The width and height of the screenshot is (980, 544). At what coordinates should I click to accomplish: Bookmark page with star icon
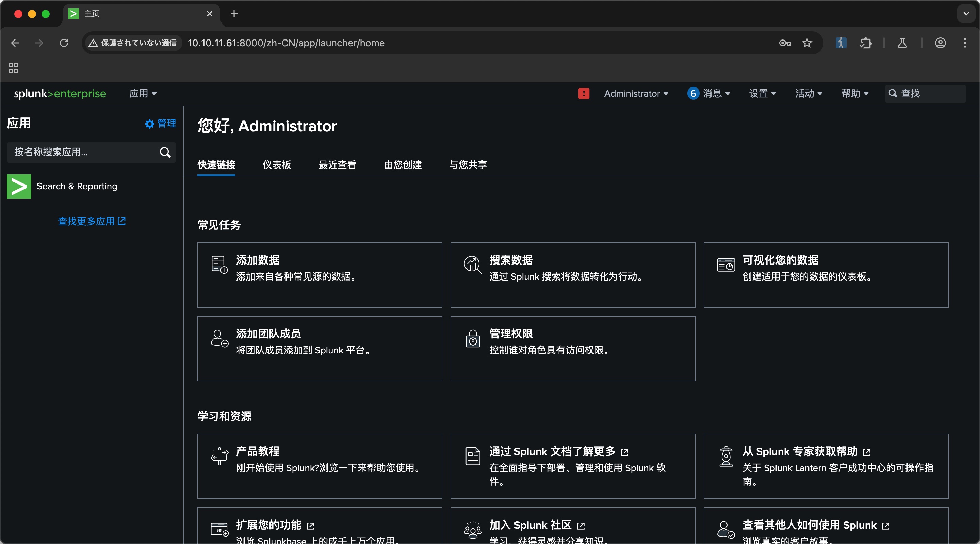[x=807, y=43]
